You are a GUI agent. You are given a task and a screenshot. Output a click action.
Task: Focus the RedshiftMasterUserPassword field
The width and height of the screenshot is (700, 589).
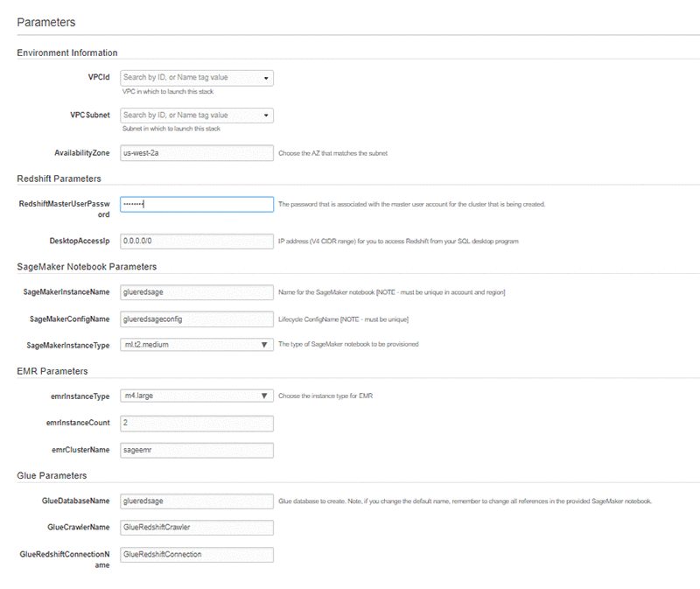click(x=196, y=204)
